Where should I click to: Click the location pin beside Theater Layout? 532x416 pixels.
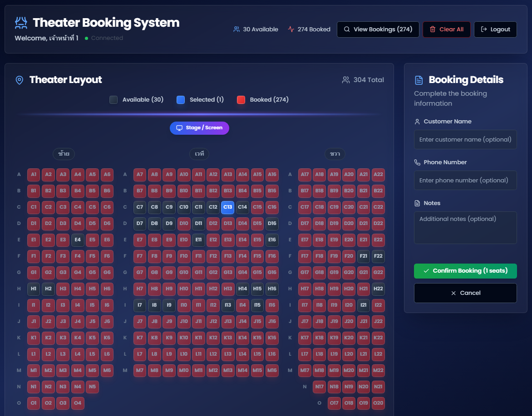click(19, 79)
